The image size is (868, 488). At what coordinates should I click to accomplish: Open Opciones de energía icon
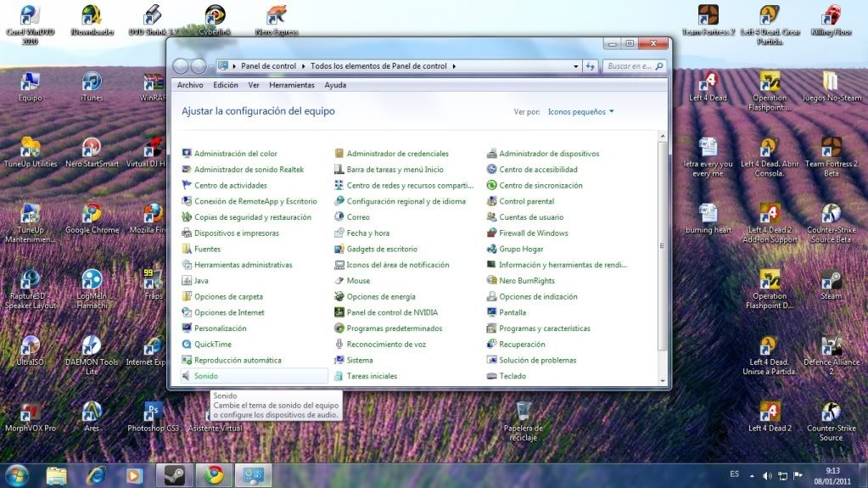(x=339, y=296)
